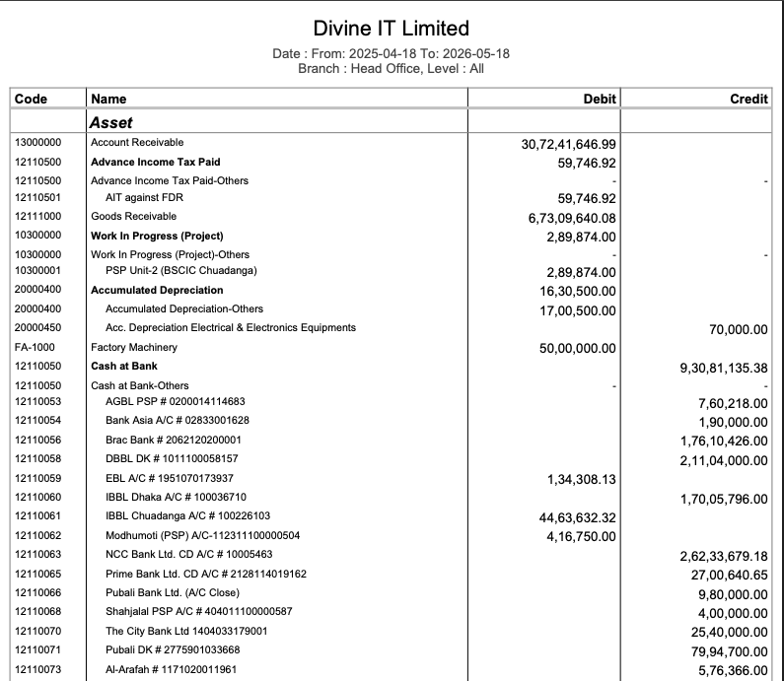Click the Code column header
The width and height of the screenshot is (784, 681).
click(x=31, y=99)
